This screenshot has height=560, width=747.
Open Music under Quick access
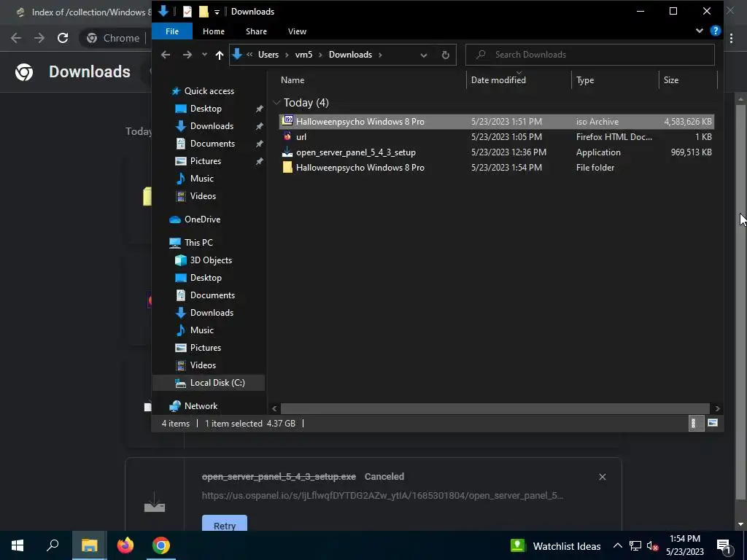pyautogui.click(x=201, y=179)
